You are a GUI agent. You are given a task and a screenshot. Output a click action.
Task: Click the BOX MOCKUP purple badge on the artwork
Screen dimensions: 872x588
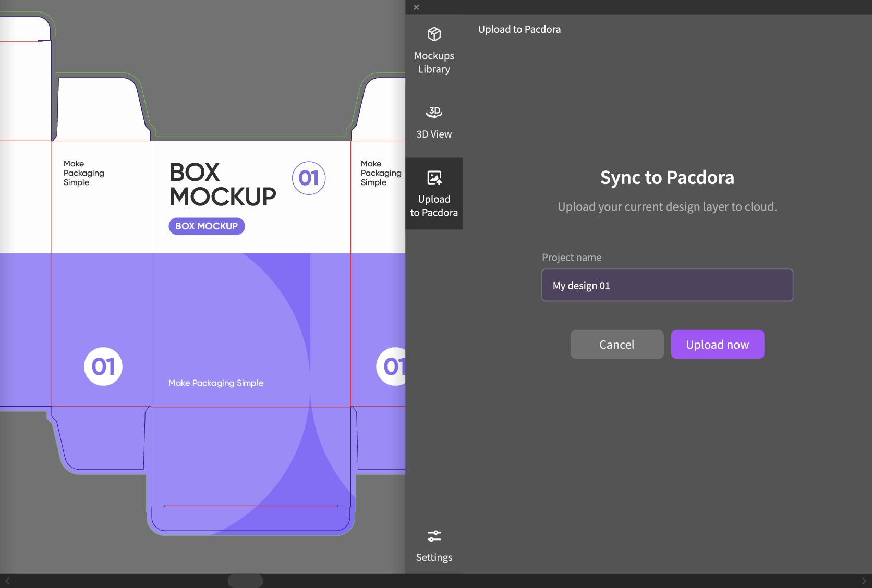[x=207, y=226]
